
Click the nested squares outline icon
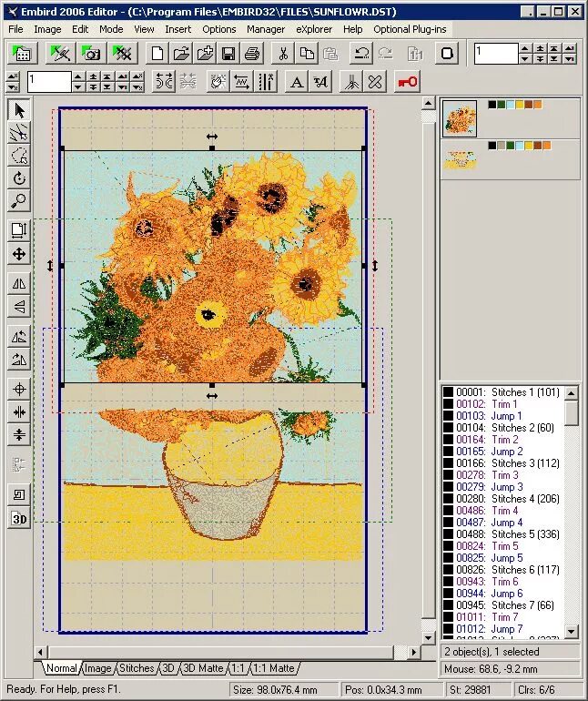(19, 495)
